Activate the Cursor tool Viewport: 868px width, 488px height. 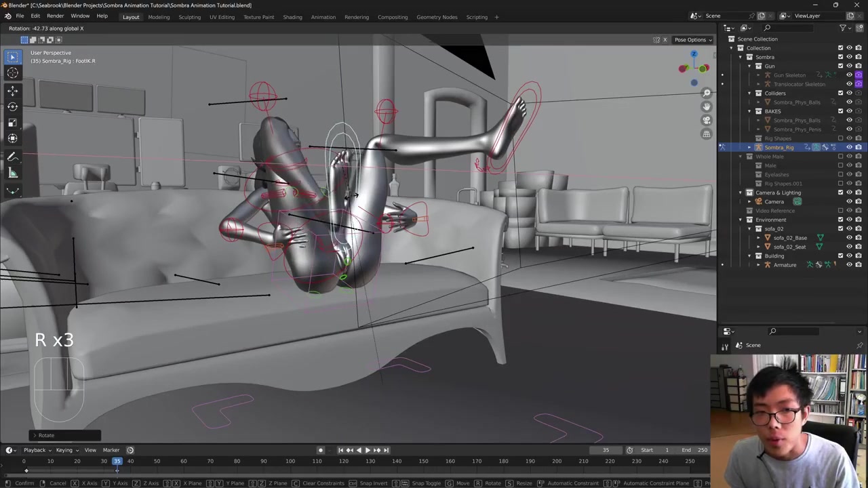click(x=12, y=73)
